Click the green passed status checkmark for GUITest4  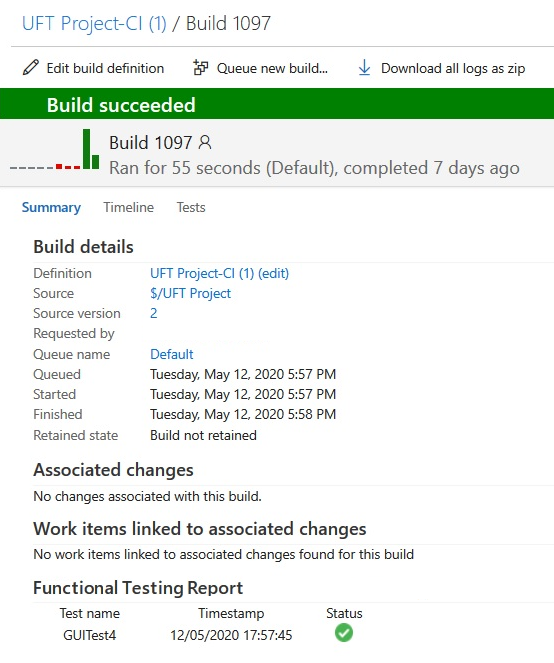344,633
